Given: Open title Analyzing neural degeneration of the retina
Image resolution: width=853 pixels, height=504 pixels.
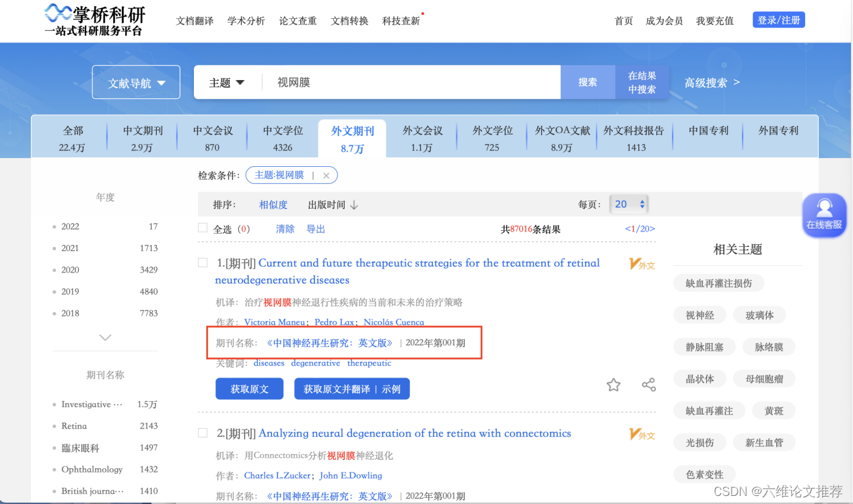Looking at the screenshot, I should 415,433.
